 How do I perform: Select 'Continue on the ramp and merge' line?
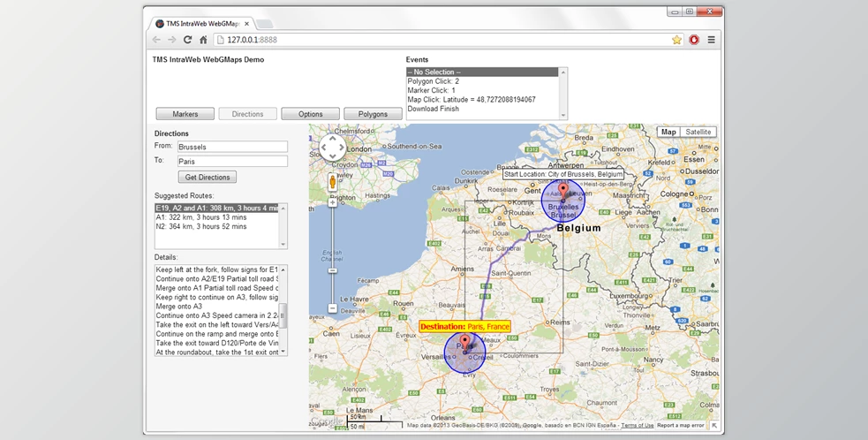217,334
